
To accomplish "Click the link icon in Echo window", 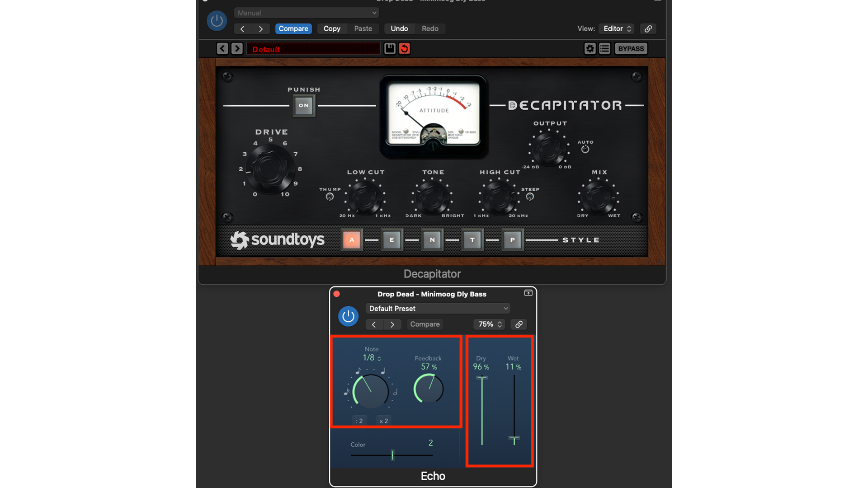I will click(x=519, y=324).
